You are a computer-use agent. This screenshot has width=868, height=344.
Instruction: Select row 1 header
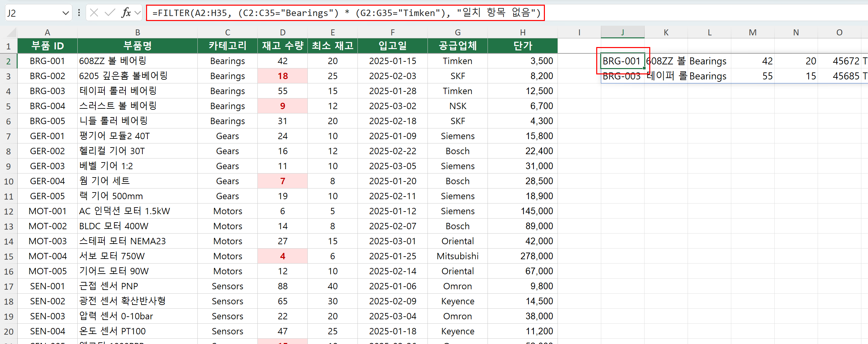click(x=8, y=46)
